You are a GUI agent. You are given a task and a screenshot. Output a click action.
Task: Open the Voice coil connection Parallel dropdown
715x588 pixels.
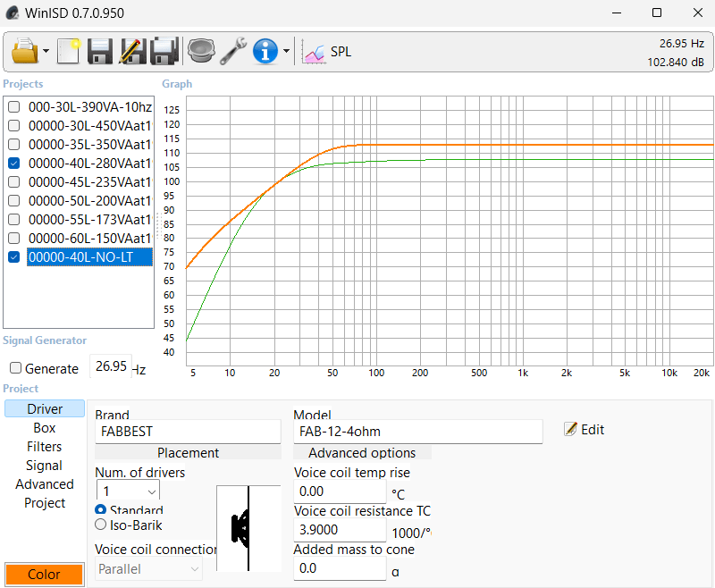tap(148, 569)
